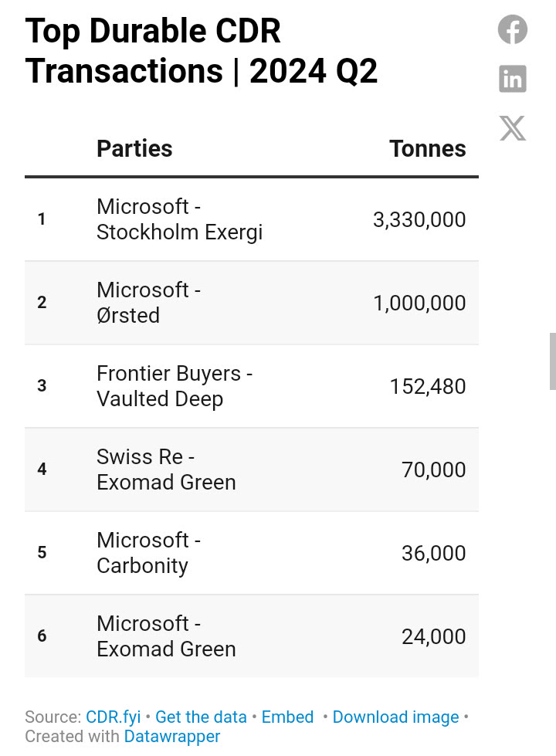
Task: Select the Microsoft - Ørsted row
Action: click(252, 303)
